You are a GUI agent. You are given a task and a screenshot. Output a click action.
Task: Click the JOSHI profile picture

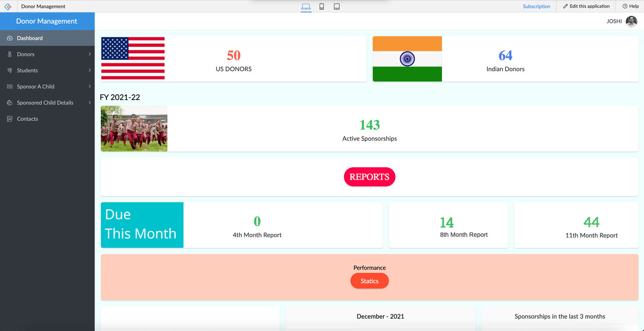pyautogui.click(x=632, y=21)
